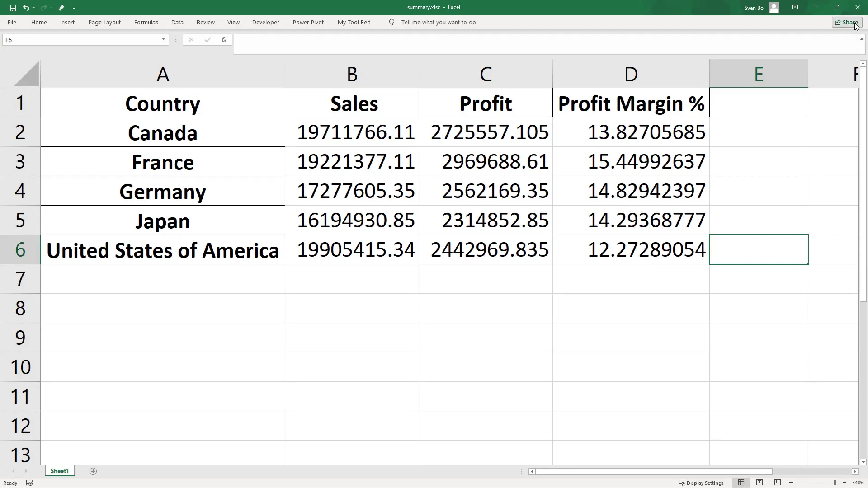Open the Developer ribbon tab
868x488 pixels.
point(265,22)
